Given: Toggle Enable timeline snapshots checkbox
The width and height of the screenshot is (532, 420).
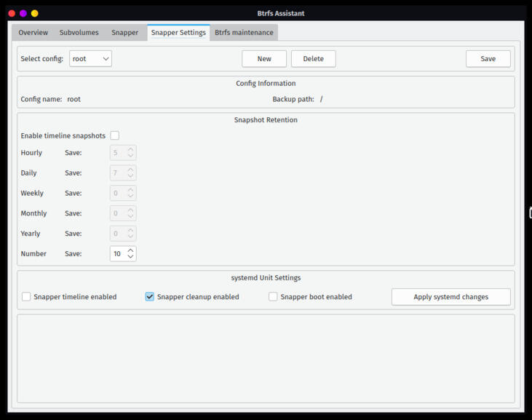Looking at the screenshot, I should click(x=115, y=135).
